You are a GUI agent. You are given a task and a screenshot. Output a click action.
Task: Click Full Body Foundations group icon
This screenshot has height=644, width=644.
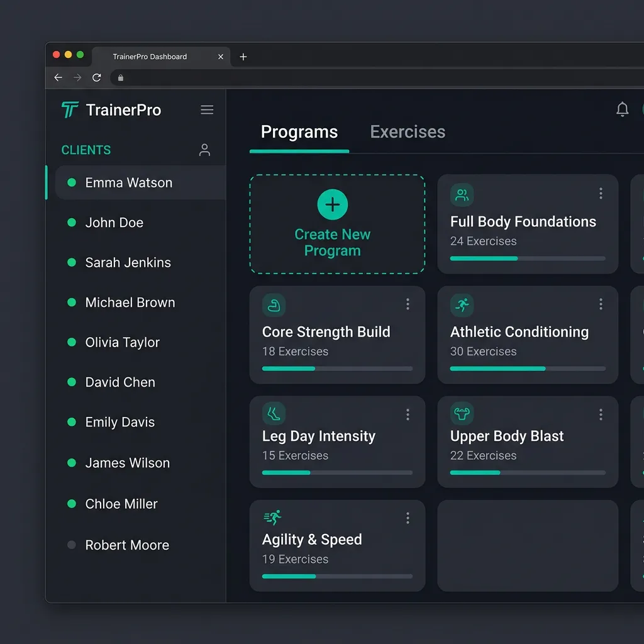pos(462,195)
